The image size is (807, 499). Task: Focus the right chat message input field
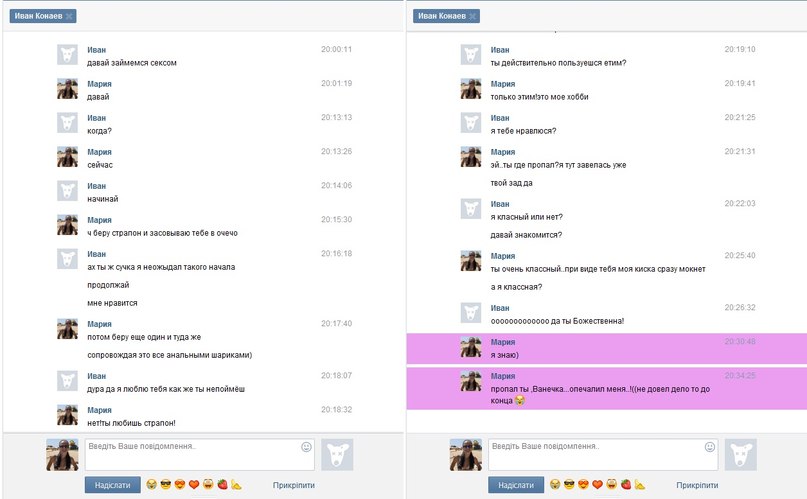tap(603, 455)
